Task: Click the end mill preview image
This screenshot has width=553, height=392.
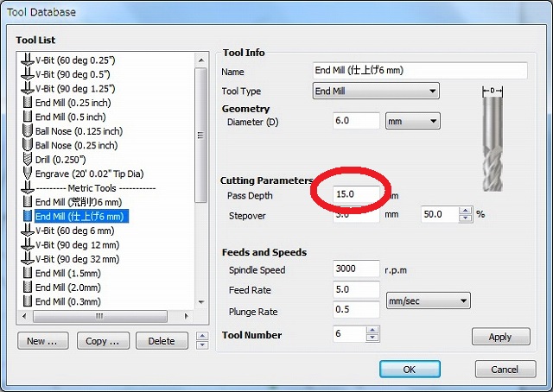Action: point(491,138)
